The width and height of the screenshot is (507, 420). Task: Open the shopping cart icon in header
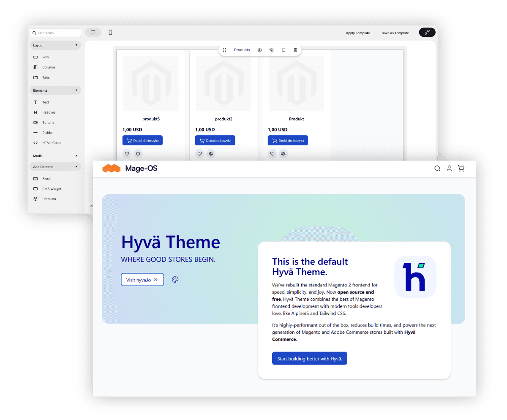tap(461, 169)
